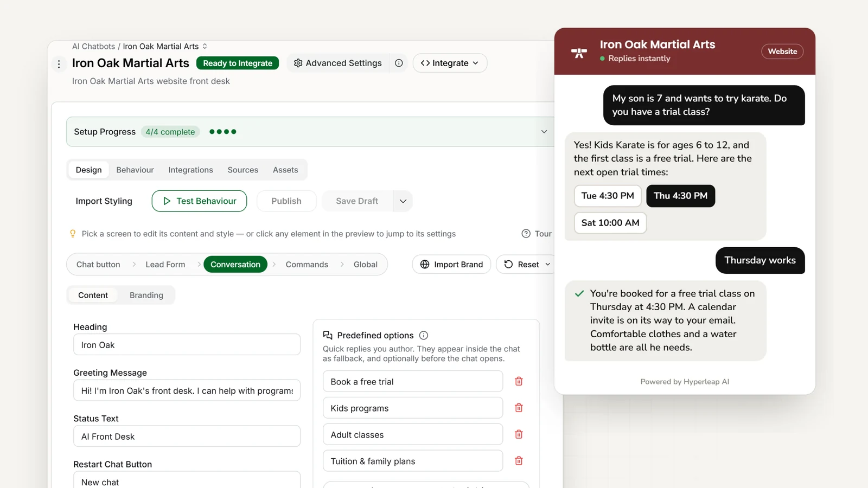868x488 pixels.
Task: Switch to the Branding sub-tab
Action: point(146,295)
